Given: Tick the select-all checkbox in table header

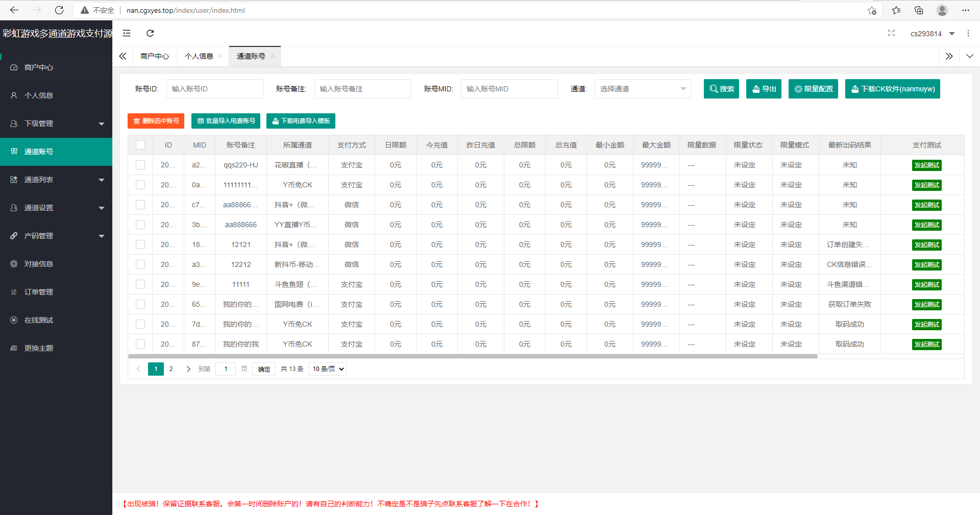Looking at the screenshot, I should click(140, 145).
